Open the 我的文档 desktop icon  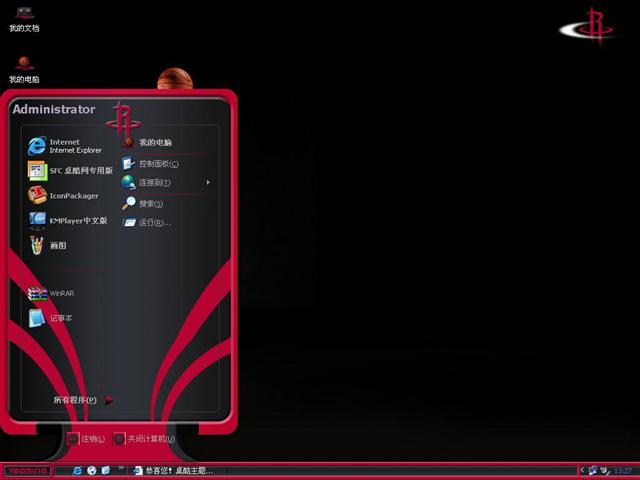pyautogui.click(x=24, y=18)
